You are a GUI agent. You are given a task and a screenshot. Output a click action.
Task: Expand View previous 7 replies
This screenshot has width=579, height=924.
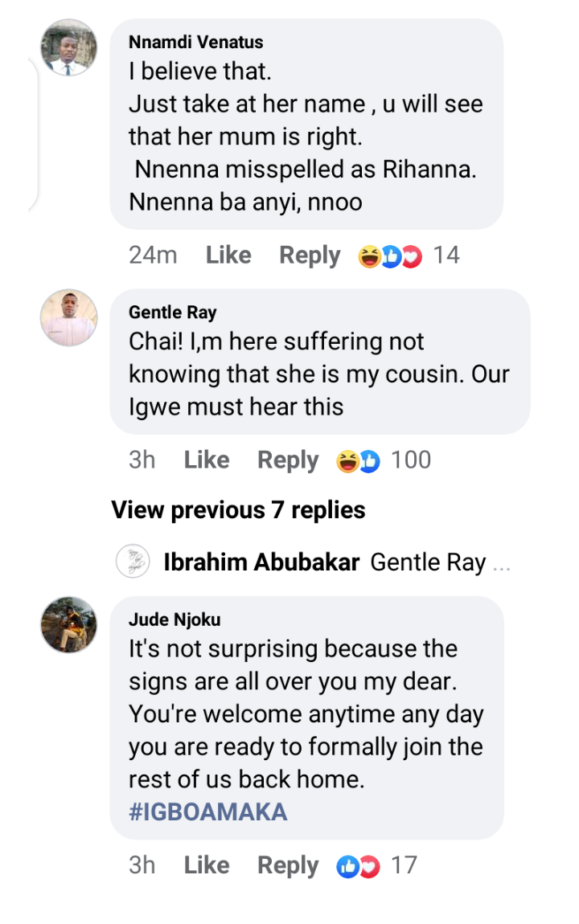coord(238,510)
